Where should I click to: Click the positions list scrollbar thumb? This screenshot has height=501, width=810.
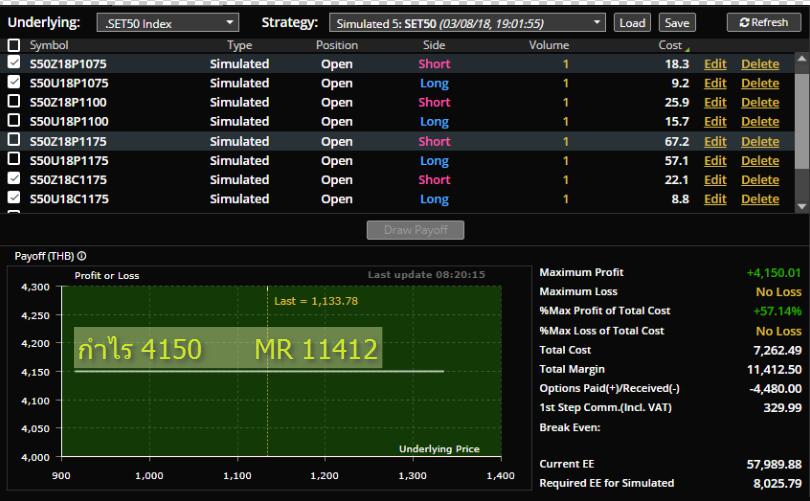pos(802,120)
